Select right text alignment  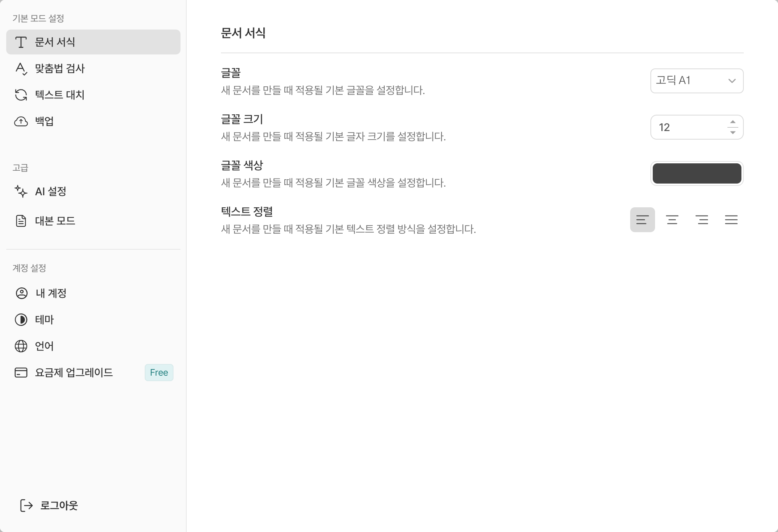tap(702, 220)
